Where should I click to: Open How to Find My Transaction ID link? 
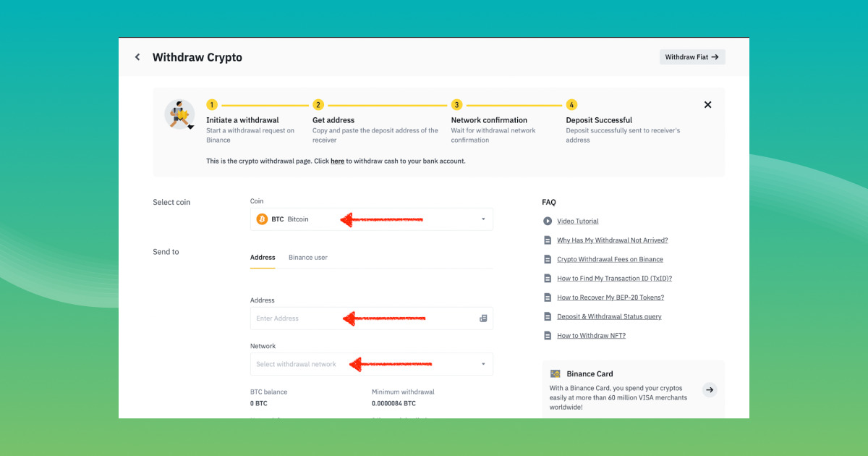point(614,279)
